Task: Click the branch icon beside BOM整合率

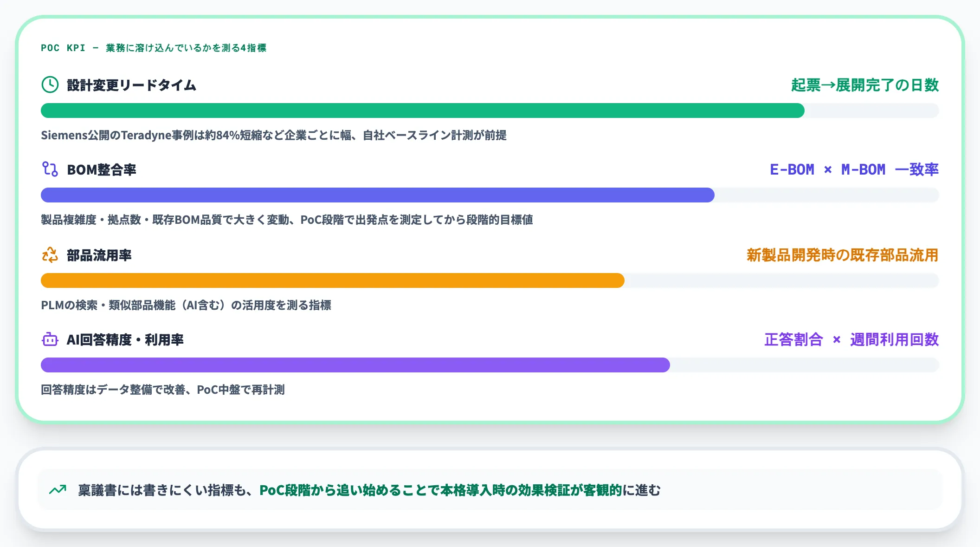Action: tap(50, 169)
